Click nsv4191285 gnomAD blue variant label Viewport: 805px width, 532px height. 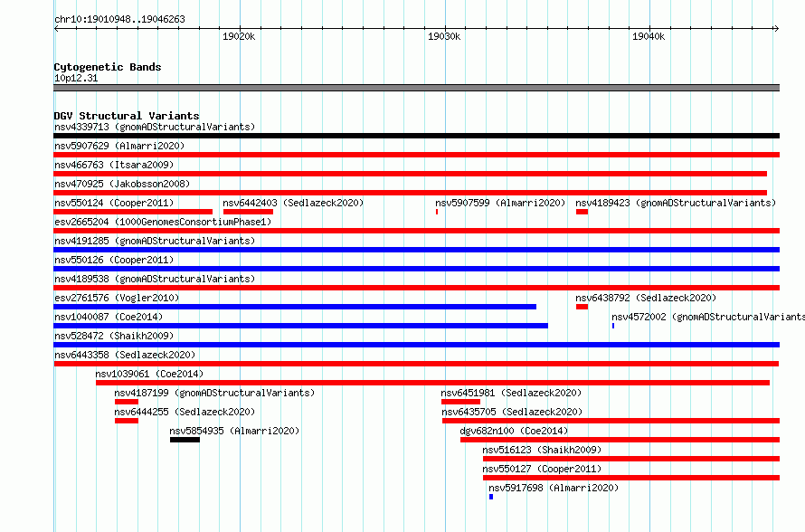coord(155,241)
